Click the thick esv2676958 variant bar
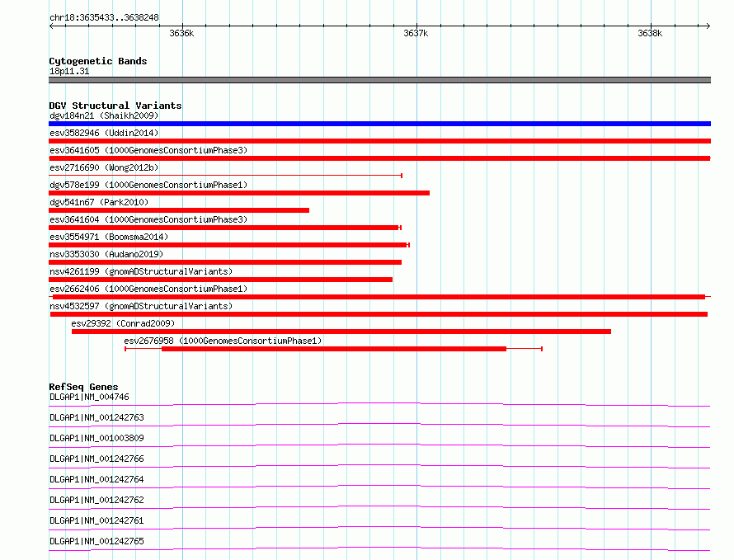 [334, 349]
